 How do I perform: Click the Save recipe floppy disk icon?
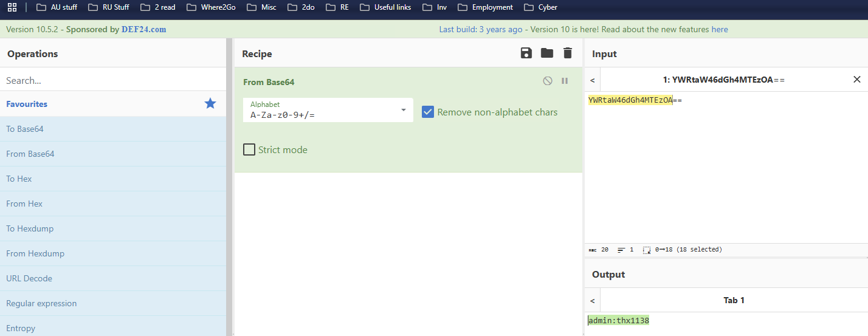tap(526, 53)
